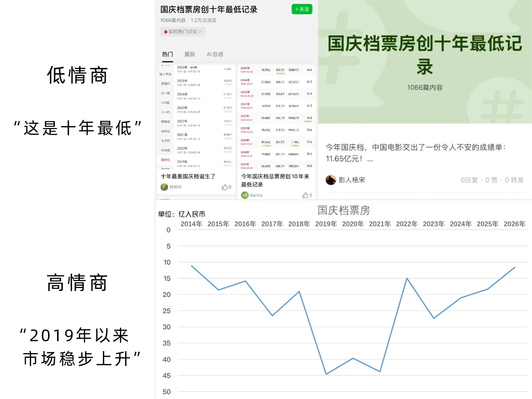Click the 影人杨宋 profile avatar
The width and height of the screenshot is (532, 399).
pos(331,180)
